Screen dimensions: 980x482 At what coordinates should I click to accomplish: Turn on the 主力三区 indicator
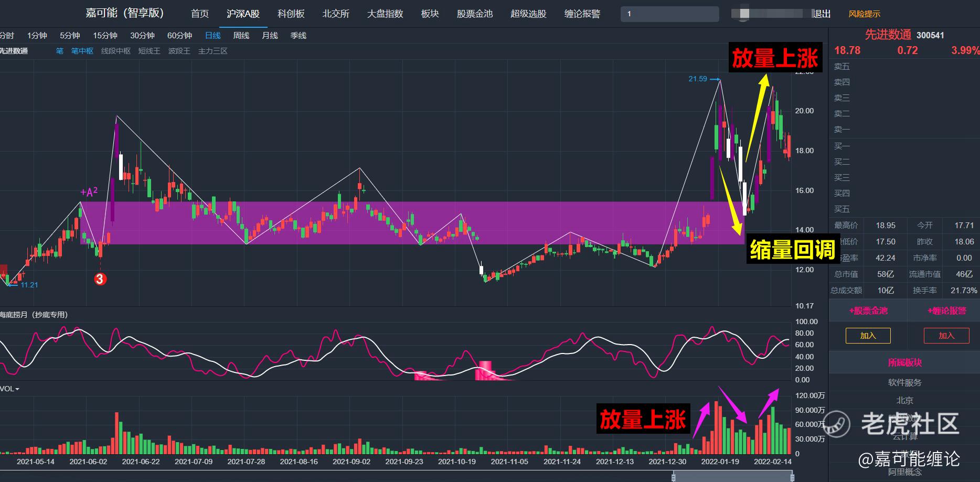212,51
